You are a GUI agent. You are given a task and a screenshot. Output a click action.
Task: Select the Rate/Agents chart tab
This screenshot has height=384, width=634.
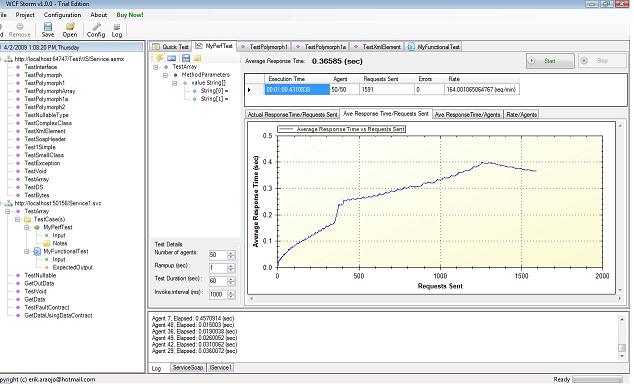click(x=521, y=115)
